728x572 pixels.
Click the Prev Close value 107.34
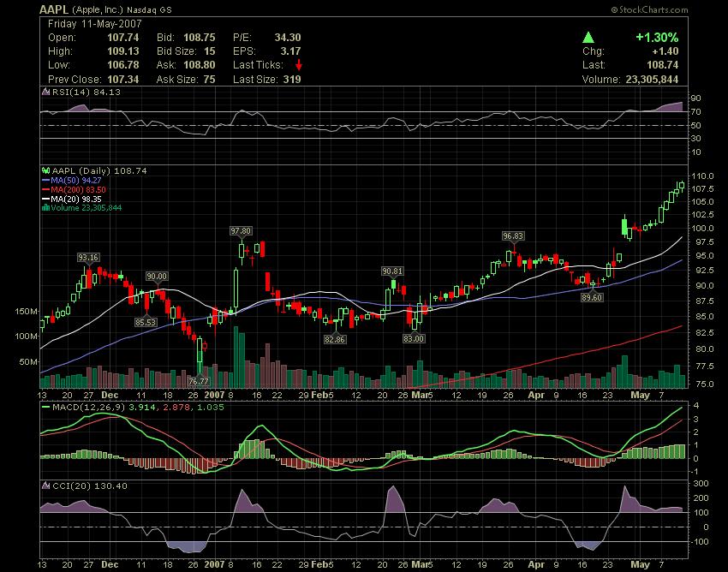tap(123, 80)
